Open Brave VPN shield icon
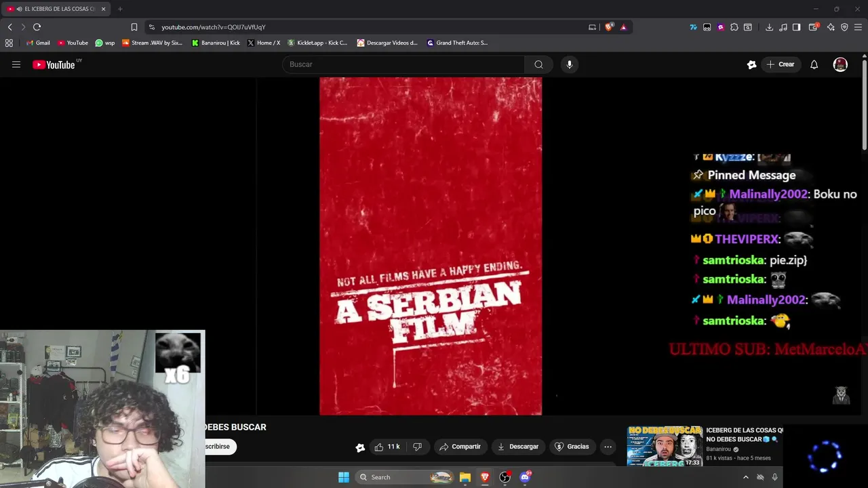868x488 pixels. coord(844,27)
